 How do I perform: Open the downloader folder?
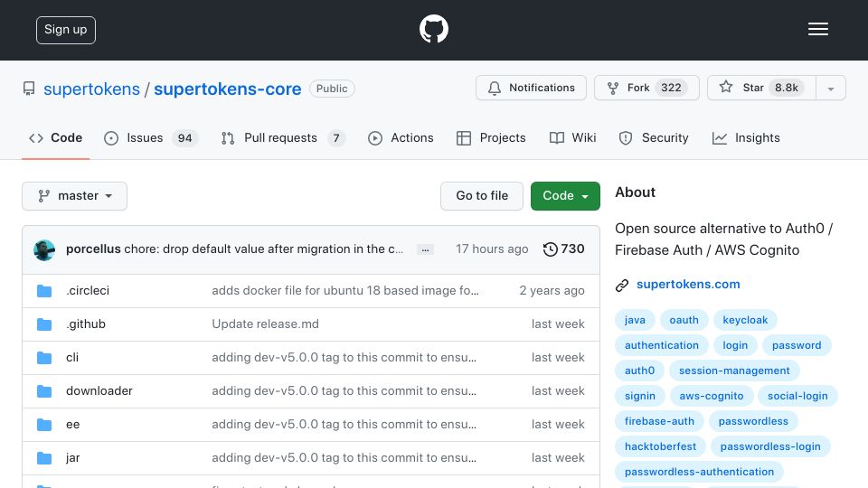click(x=99, y=390)
